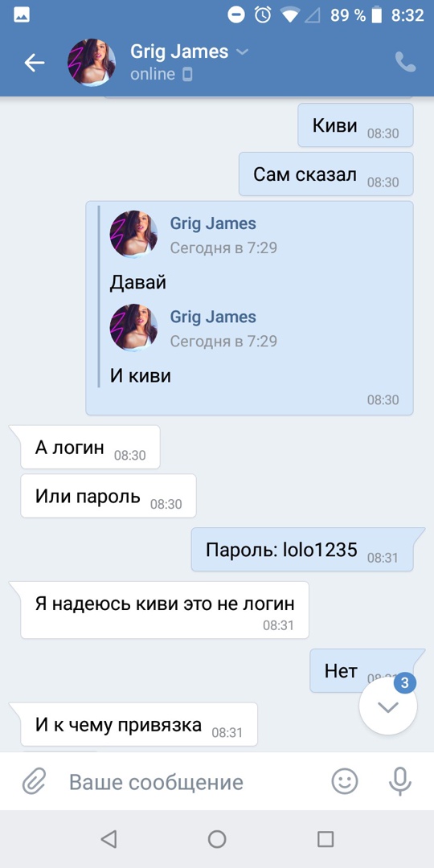Select the message 'Я надеюсь киви это не логин'

165,610
